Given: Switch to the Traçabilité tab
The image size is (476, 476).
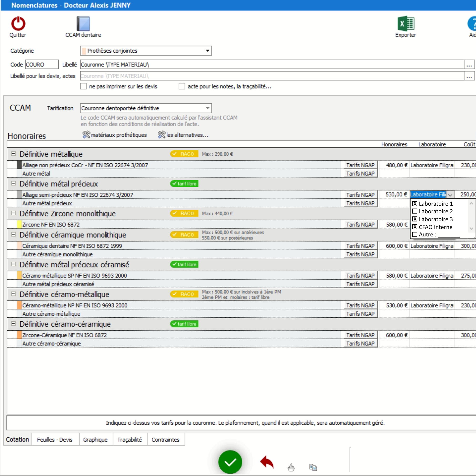Looking at the screenshot, I should [x=129, y=440].
